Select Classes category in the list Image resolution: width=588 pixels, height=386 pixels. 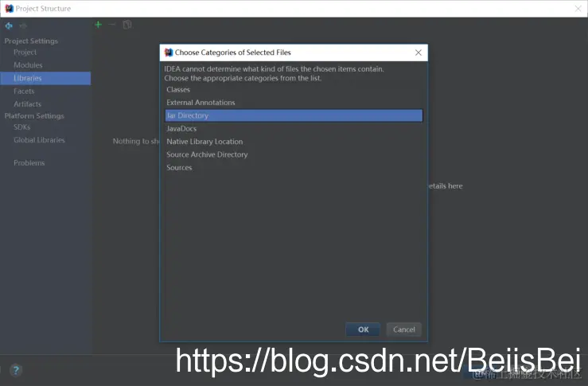pos(294,90)
